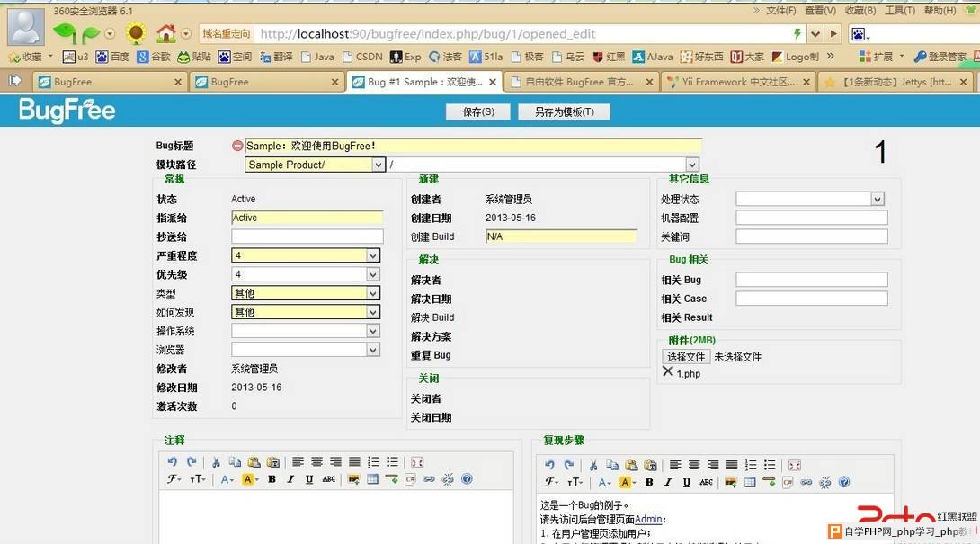Screen dimensions: 980x544
Task: Close the Bug #1 Sample tab
Action: pyautogui.click(x=493, y=82)
